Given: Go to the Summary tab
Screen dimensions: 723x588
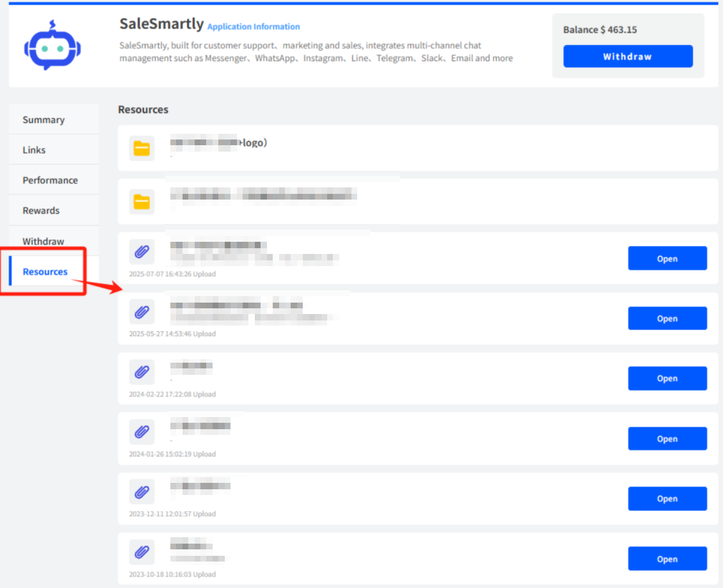Looking at the screenshot, I should (x=54, y=119).
